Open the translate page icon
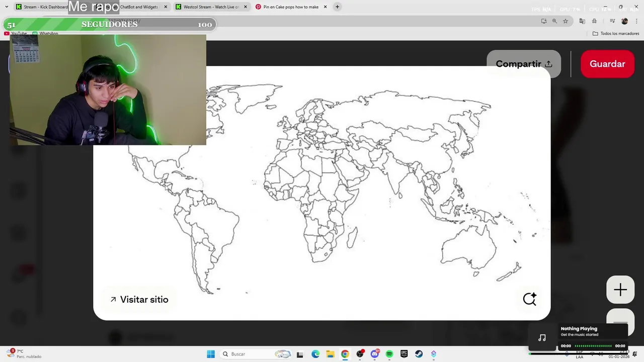644x362 pixels. pyautogui.click(x=582, y=21)
